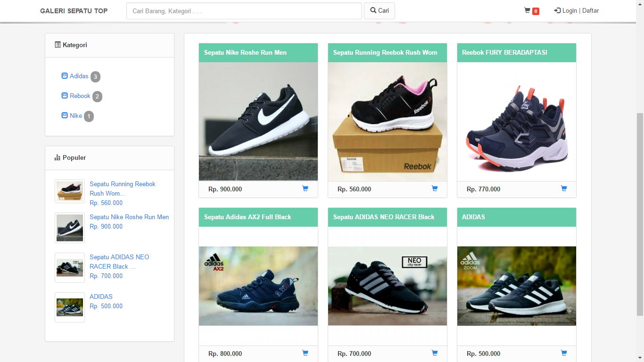Screen dimensions: 644x362
Task: Click the Adidas category icon
Action: (65, 76)
